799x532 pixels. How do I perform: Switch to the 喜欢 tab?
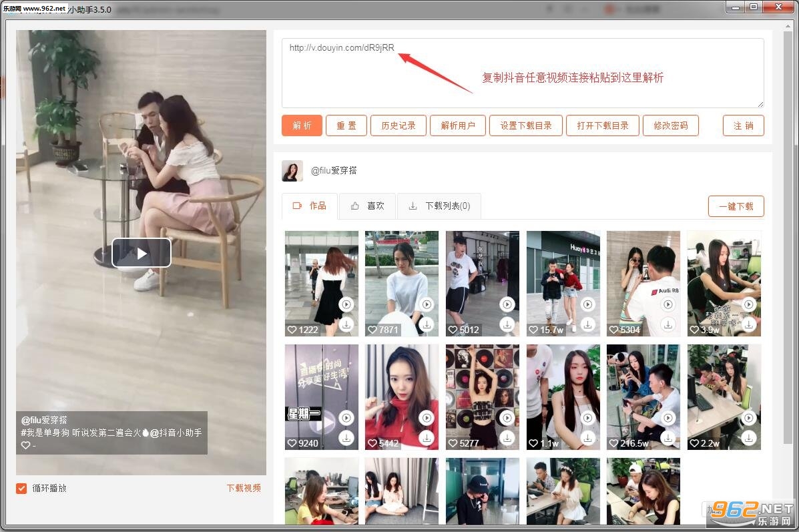(x=367, y=206)
